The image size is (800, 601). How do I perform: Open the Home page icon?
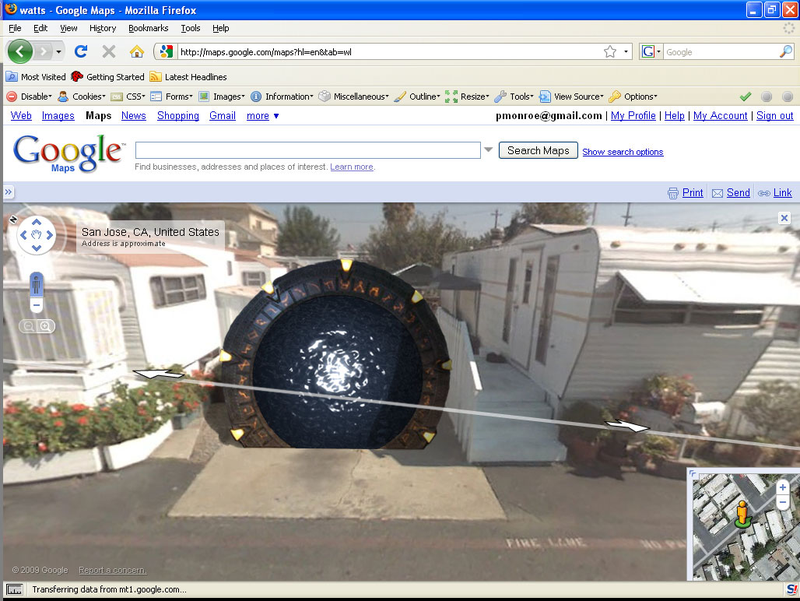(x=137, y=52)
